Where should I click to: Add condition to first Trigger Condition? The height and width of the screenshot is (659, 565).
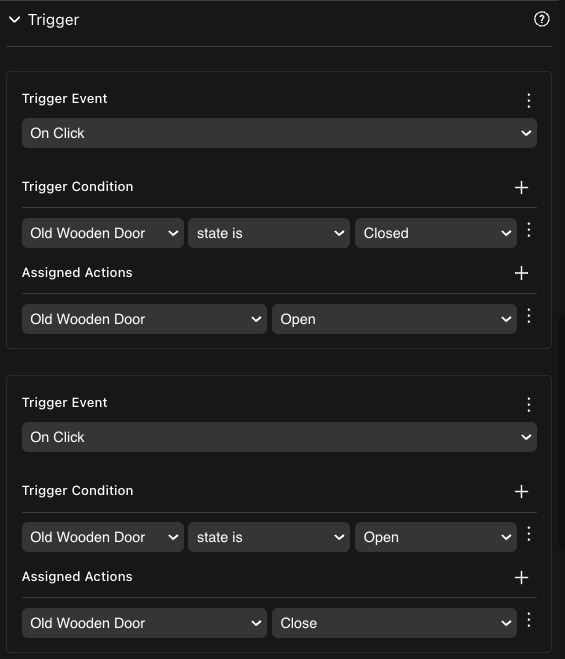(x=521, y=187)
